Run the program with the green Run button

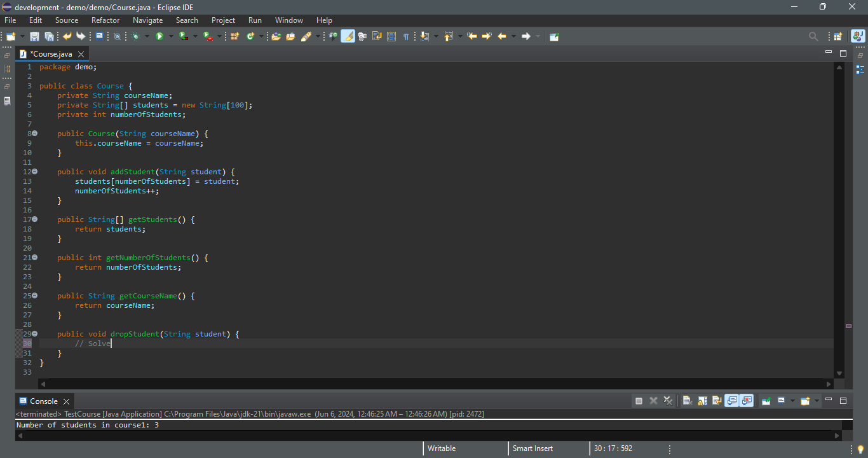coord(159,37)
